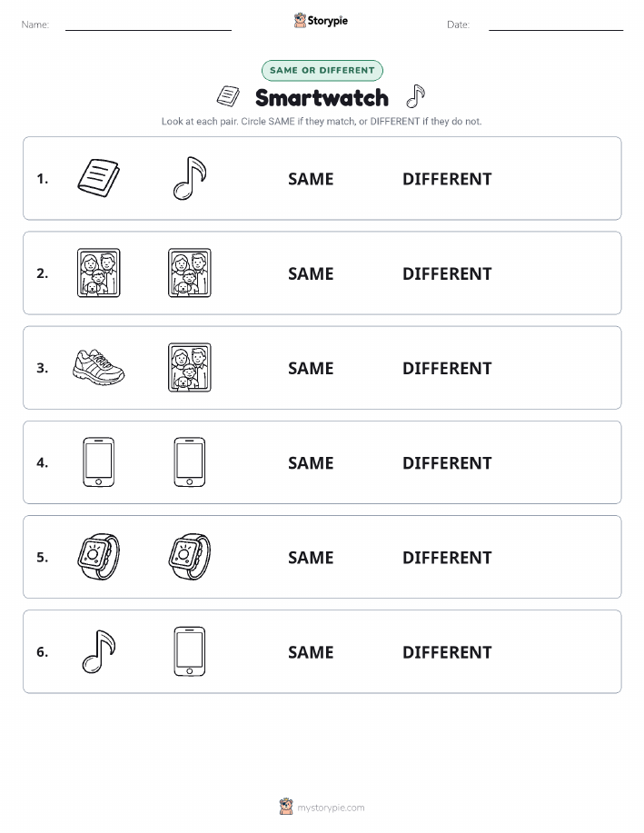Click the left phone icon in row 4

(x=98, y=461)
